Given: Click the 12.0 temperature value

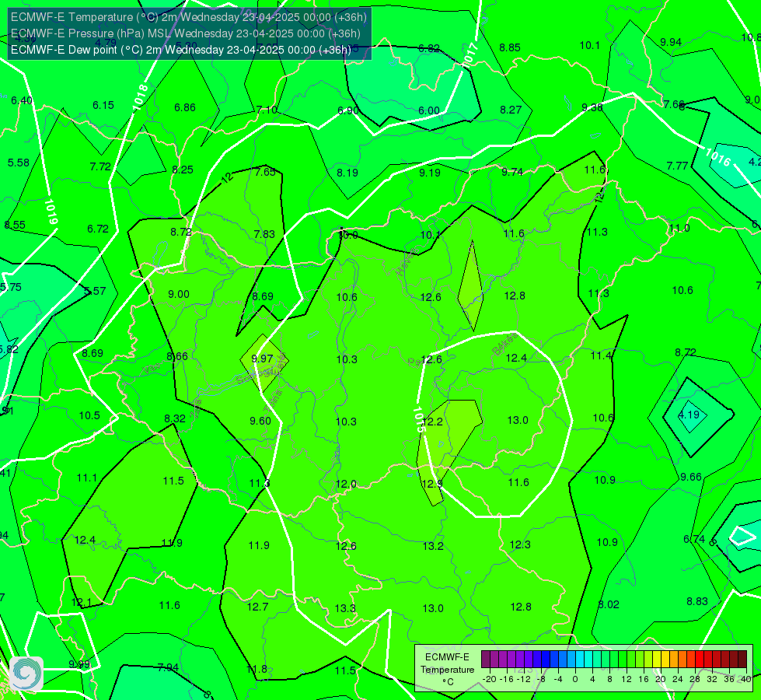Looking at the screenshot, I should pos(346,485).
